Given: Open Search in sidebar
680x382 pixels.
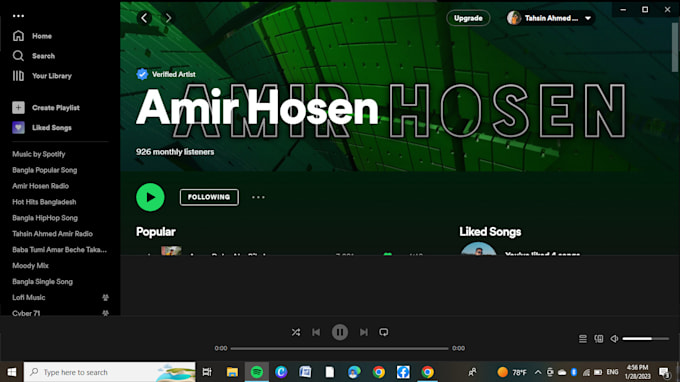Looking at the screenshot, I should [x=33, y=56].
